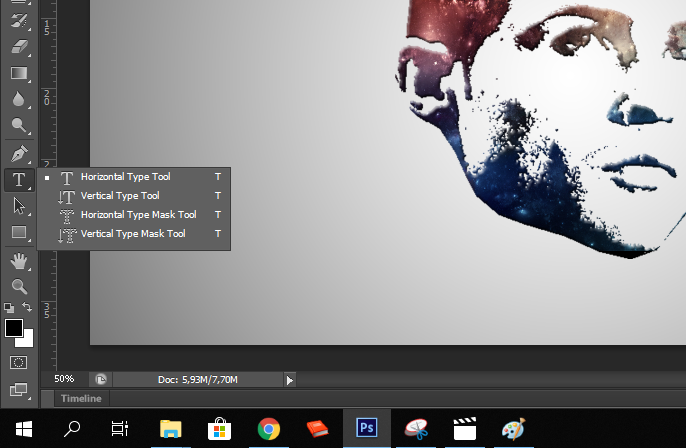The height and width of the screenshot is (448, 686).
Task: Select the History Brush tool
Action: click(19, 20)
